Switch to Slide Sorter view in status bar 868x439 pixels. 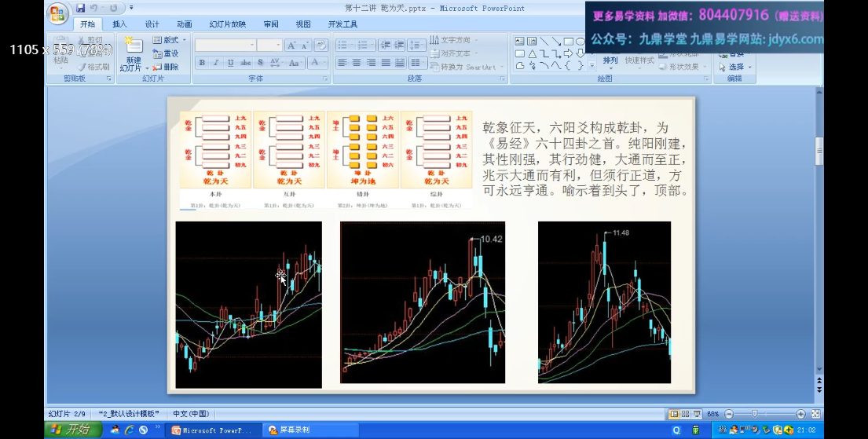pyautogui.click(x=686, y=414)
